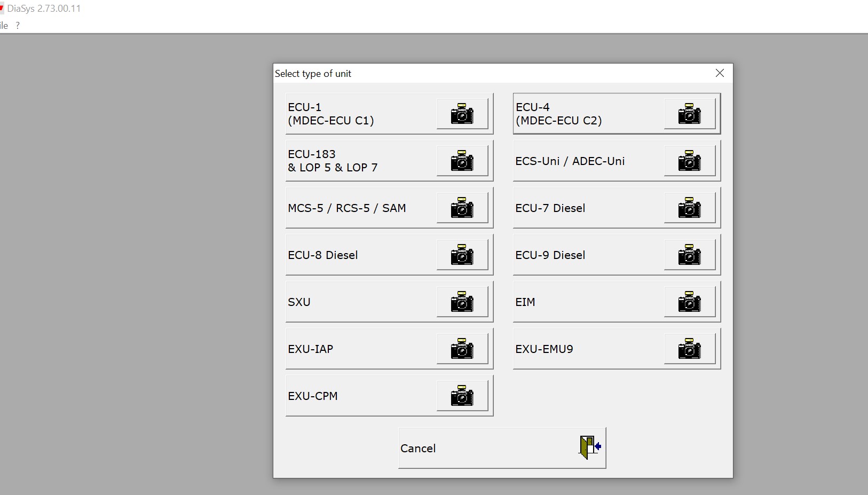868x495 pixels.
Task: Select the EXU-IAP unit label
Action: coord(311,349)
